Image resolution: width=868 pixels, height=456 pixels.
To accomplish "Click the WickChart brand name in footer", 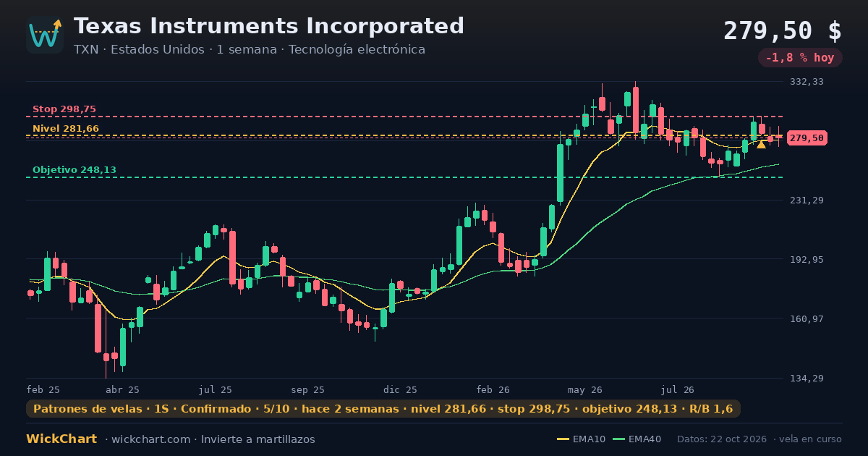I will tap(61, 439).
